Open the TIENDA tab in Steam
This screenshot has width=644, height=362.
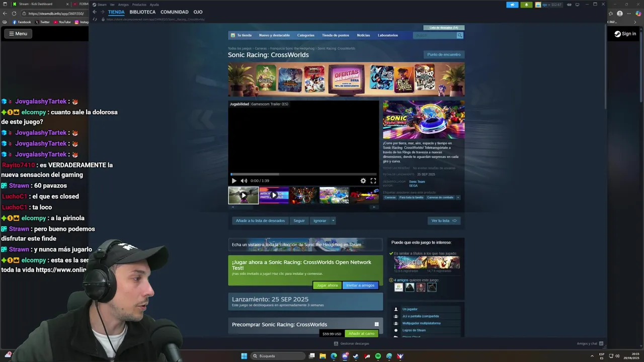[116, 12]
